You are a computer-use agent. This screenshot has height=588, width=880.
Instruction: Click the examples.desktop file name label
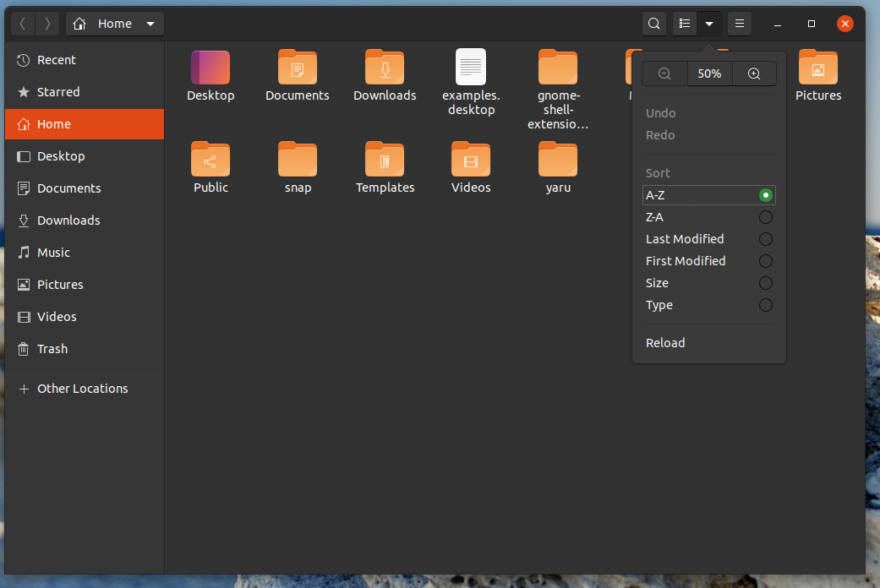tap(471, 103)
